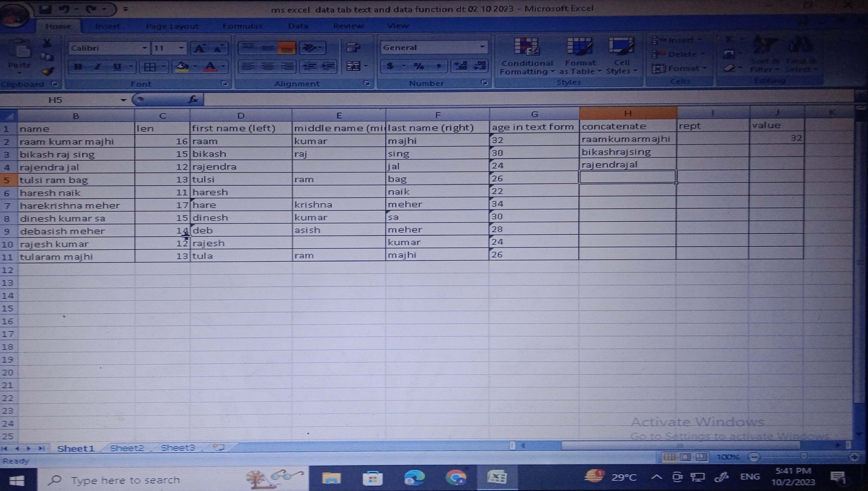Click the Fill Color bucket icon
This screenshot has height=491, width=868.
point(183,67)
